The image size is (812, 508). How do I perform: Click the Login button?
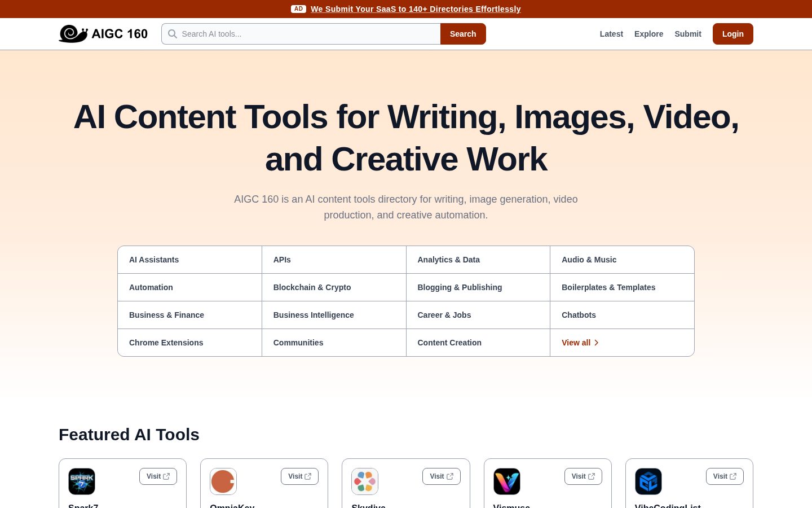733,34
